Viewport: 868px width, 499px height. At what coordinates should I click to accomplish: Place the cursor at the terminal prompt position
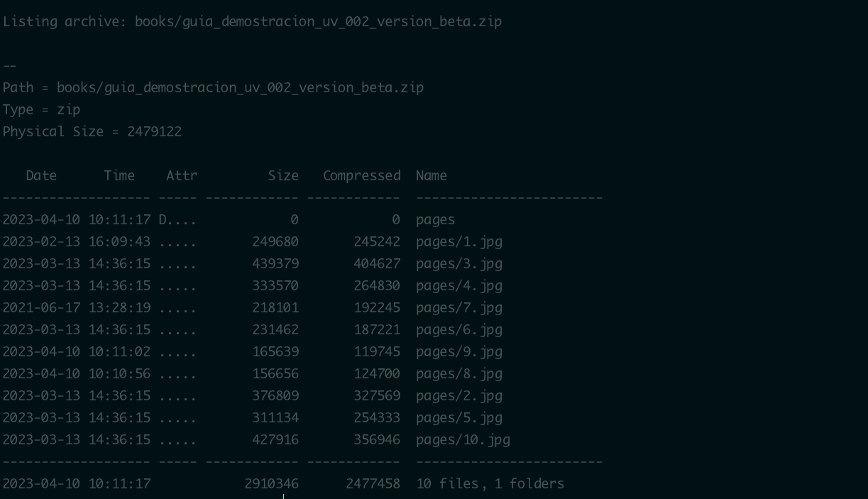284,496
